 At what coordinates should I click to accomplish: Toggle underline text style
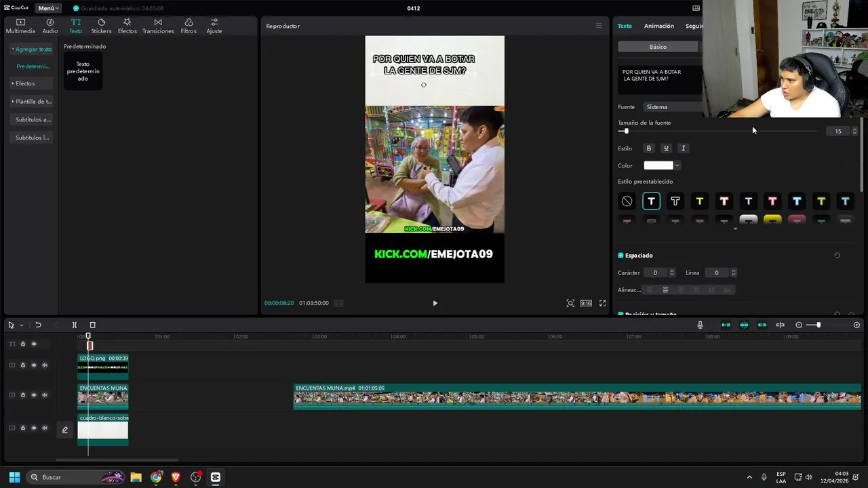coord(666,148)
